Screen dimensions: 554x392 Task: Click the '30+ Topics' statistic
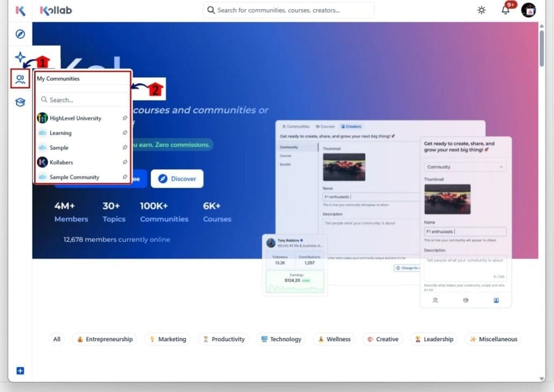(x=114, y=212)
